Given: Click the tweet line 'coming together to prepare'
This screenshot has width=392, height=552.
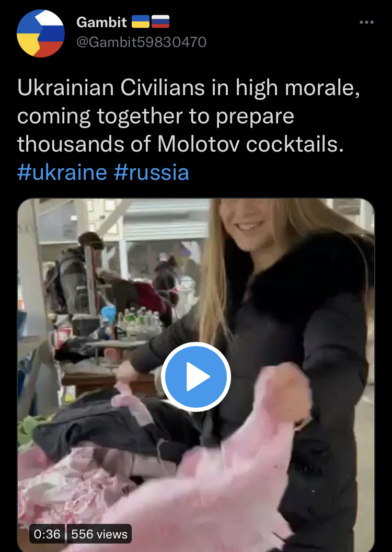Looking at the screenshot, I should 156,117.
